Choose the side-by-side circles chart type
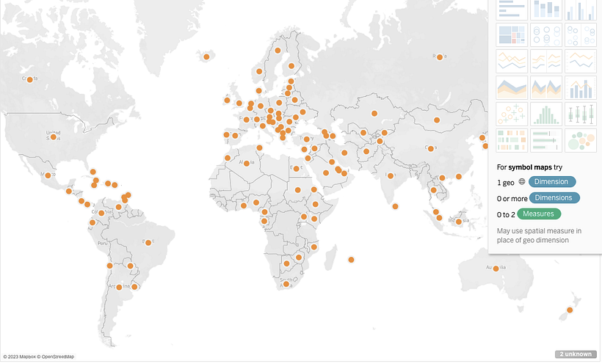This screenshot has height=364, width=602. [581, 35]
